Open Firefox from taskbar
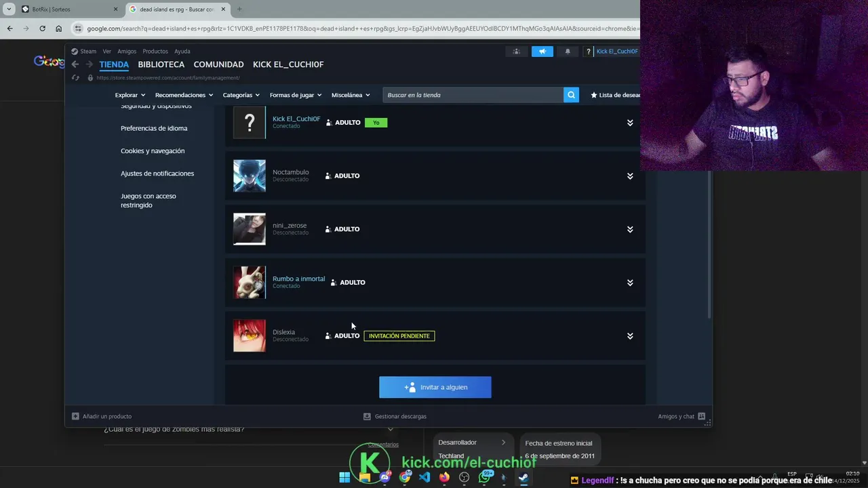The image size is (868, 488). pos(444,477)
